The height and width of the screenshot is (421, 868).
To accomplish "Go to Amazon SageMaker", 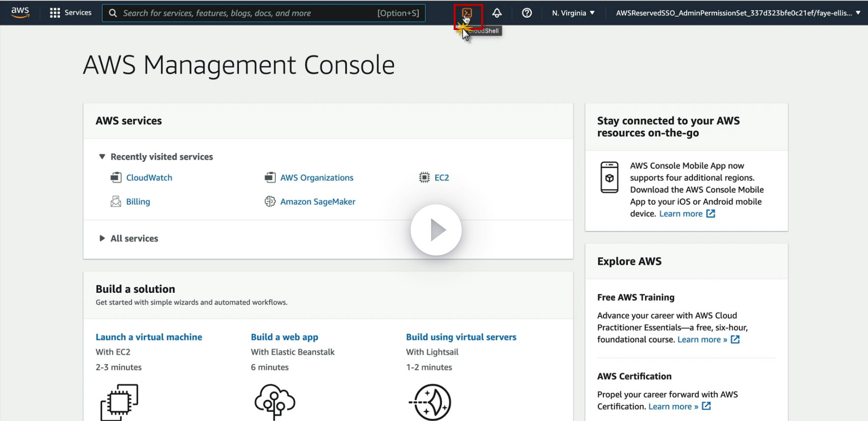I will tap(318, 202).
